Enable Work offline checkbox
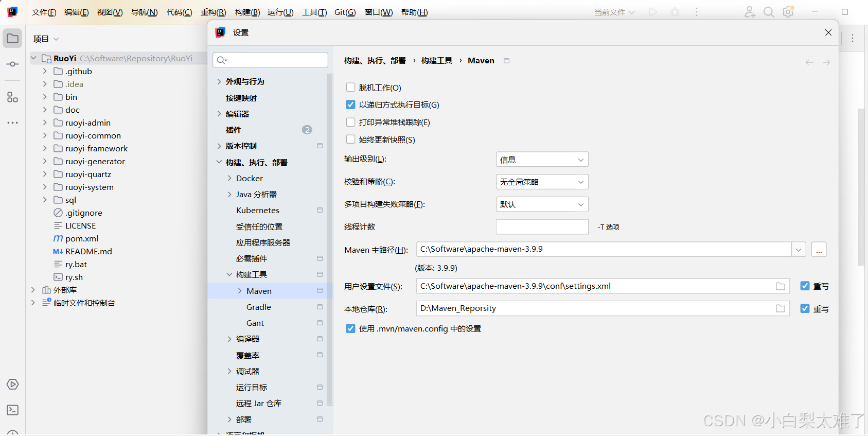 (350, 88)
